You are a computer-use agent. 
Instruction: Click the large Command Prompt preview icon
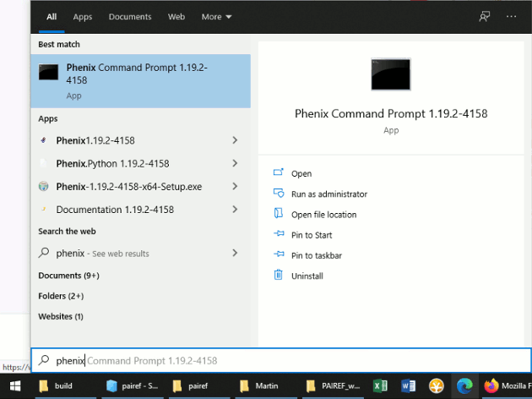point(390,74)
